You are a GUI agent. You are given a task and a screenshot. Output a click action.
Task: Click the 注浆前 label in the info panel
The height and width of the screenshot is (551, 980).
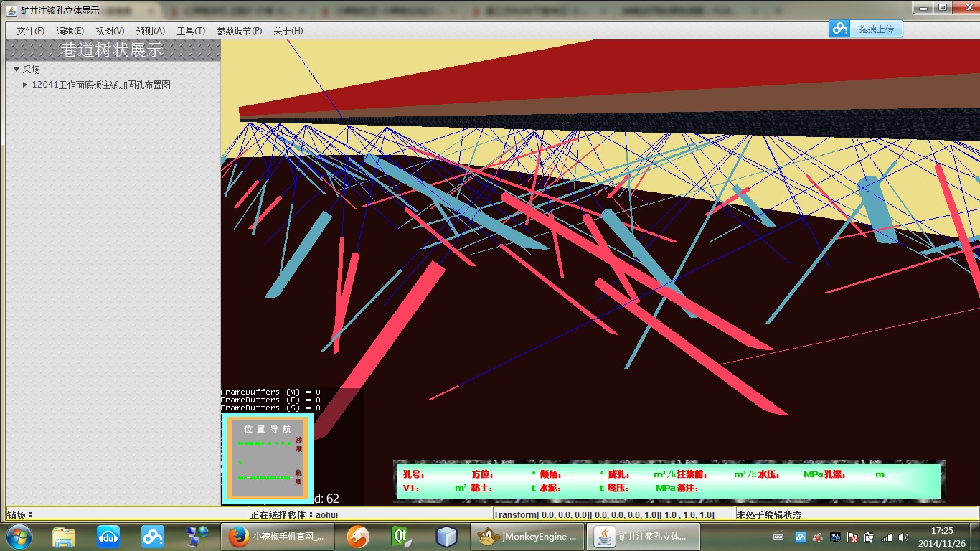click(x=692, y=474)
